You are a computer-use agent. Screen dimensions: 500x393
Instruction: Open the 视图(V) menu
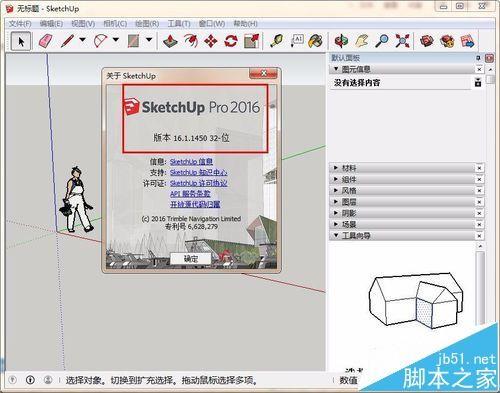point(83,24)
